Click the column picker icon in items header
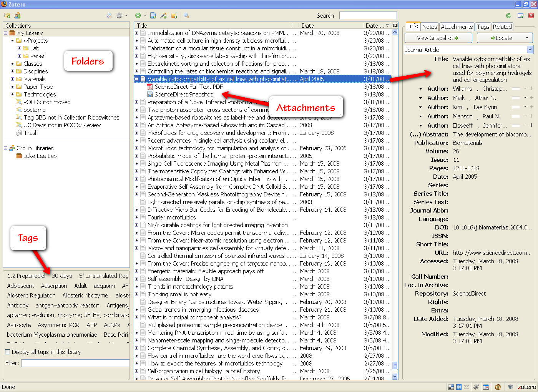The height and width of the screenshot is (392, 538). 395,26
